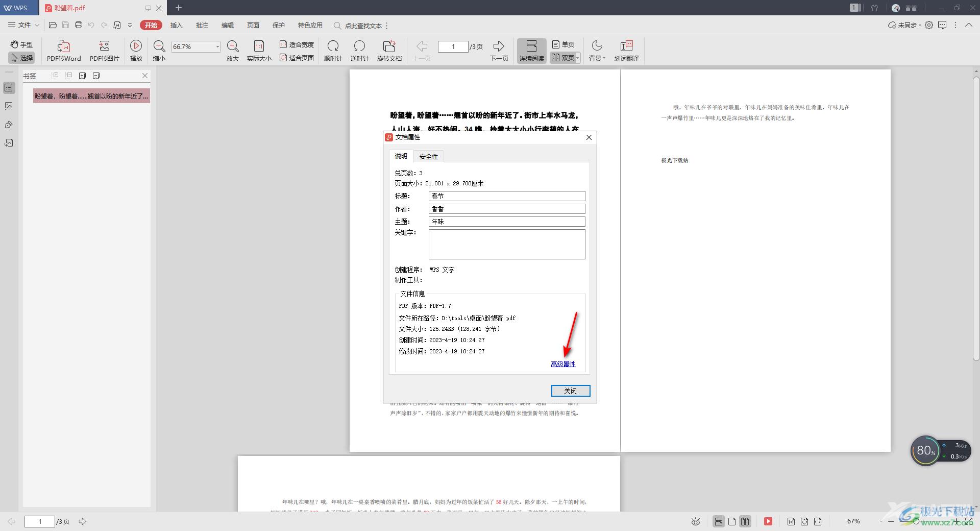Convert PDF to Word

pyautogui.click(x=64, y=51)
